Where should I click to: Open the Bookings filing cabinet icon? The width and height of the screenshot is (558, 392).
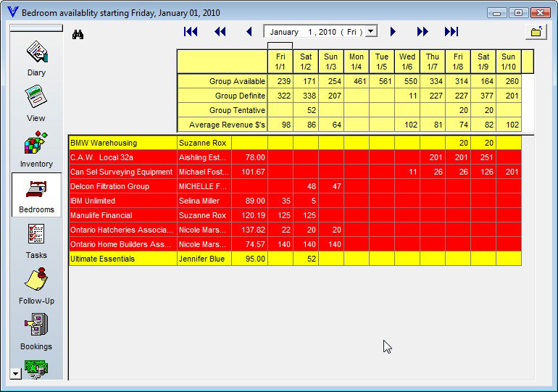click(x=36, y=326)
